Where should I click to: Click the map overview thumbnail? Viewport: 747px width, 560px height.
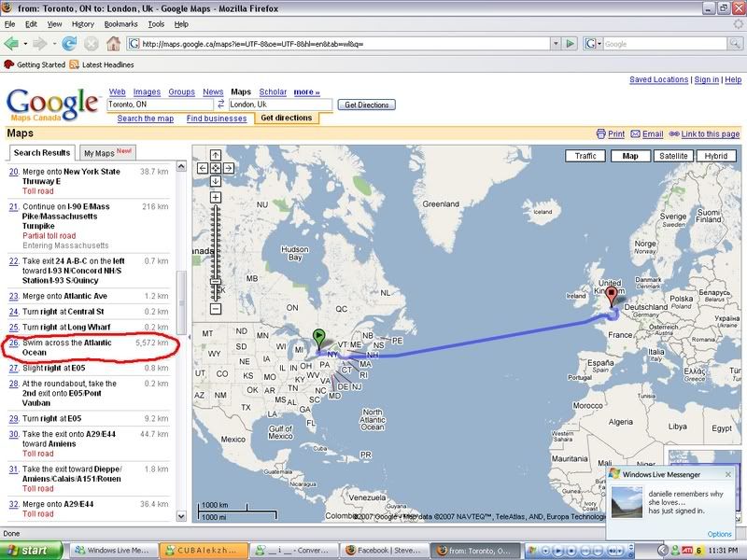coord(705,457)
